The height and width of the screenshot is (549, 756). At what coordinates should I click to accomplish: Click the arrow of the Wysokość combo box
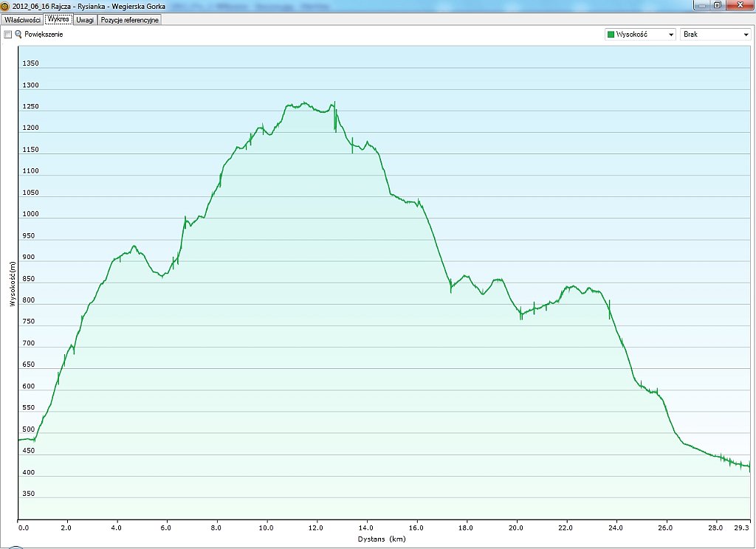point(670,35)
